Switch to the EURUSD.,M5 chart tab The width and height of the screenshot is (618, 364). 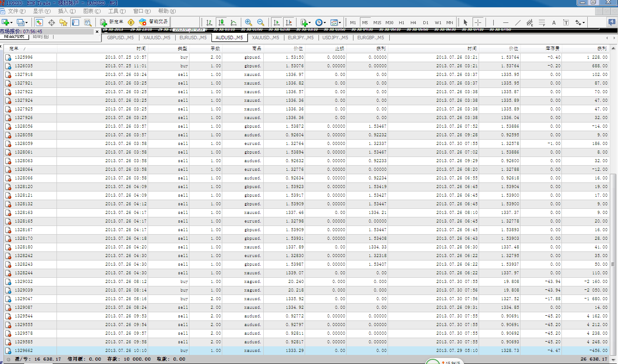193,38
